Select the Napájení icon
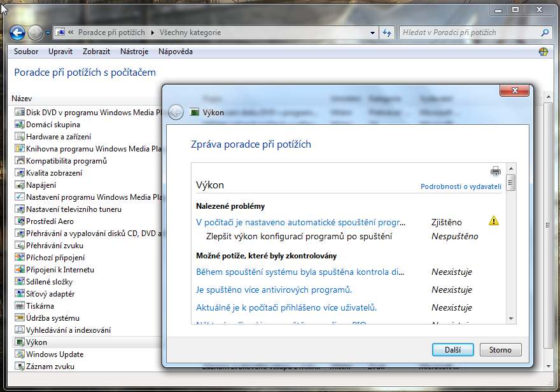Image resolution: width=560 pixels, height=392 pixels. coord(20,185)
